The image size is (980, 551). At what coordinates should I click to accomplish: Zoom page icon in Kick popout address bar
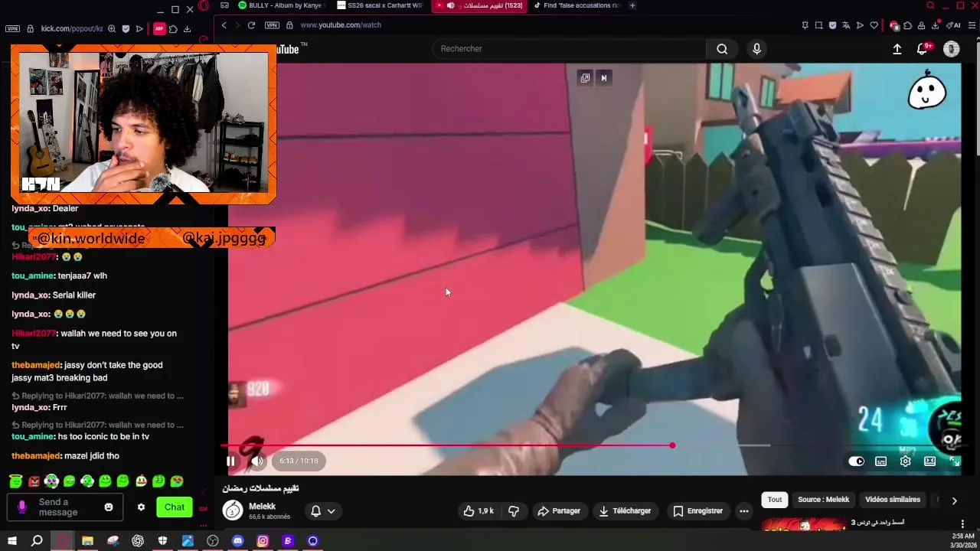pyautogui.click(x=112, y=29)
